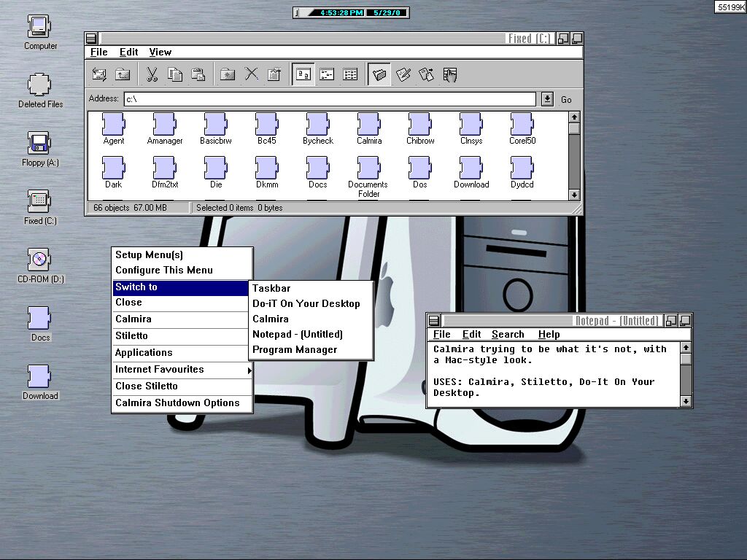The height and width of the screenshot is (560, 747).
Task: Go up one folder level icon
Action: (x=123, y=74)
